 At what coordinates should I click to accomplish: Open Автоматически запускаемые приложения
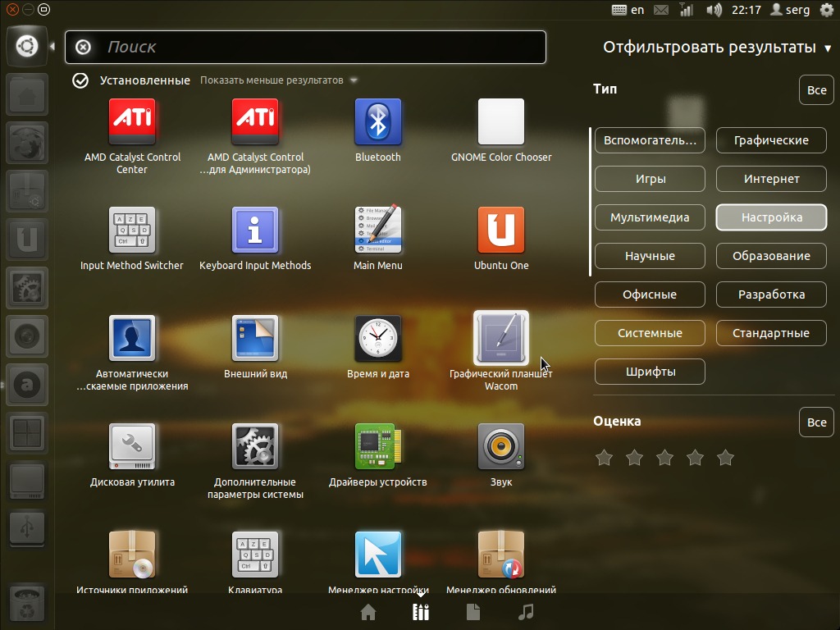pyautogui.click(x=132, y=339)
